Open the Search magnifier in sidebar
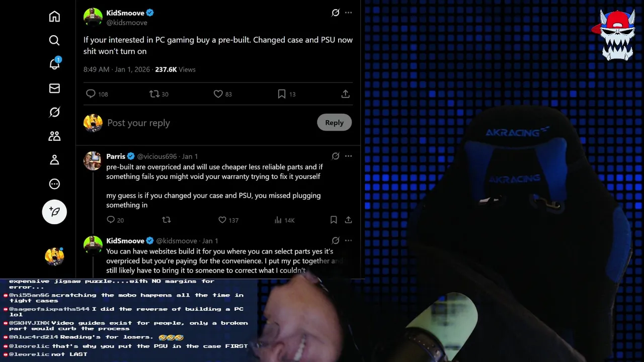The image size is (644, 362). click(54, 40)
